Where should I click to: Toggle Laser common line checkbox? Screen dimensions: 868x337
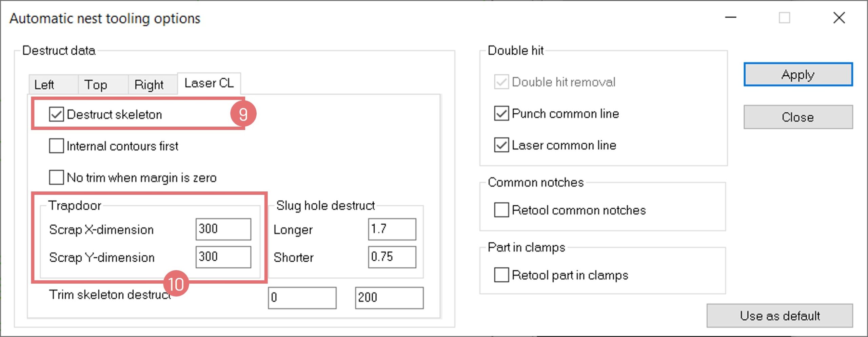501,145
